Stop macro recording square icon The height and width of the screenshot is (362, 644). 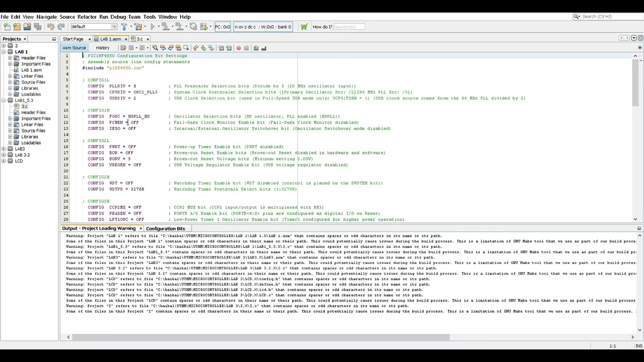pos(246,48)
